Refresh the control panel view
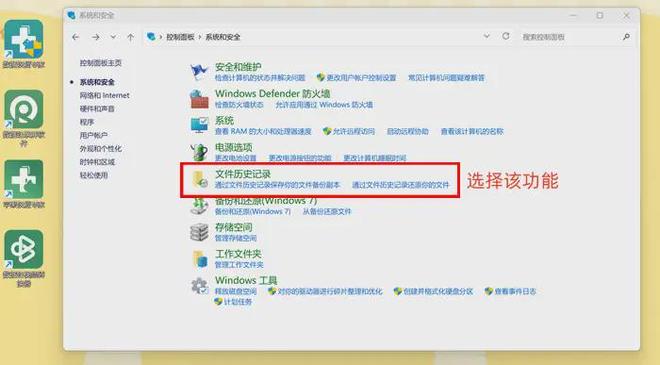The image size is (660, 365). pyautogui.click(x=506, y=36)
